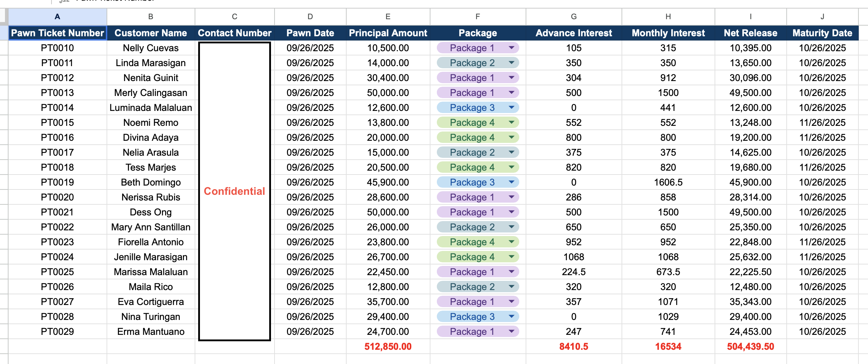Image resolution: width=868 pixels, height=364 pixels.
Task: Expand the Package 3 chip for Luminada Malaluan
Action: [511, 107]
